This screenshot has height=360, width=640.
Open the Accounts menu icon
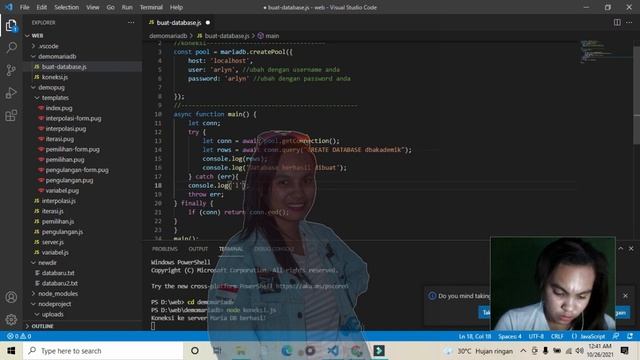[11, 297]
